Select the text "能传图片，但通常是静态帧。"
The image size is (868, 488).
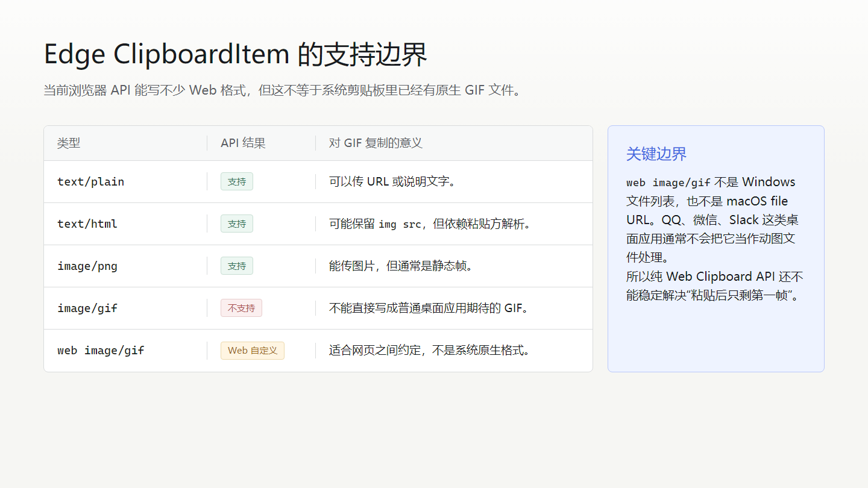tap(401, 266)
